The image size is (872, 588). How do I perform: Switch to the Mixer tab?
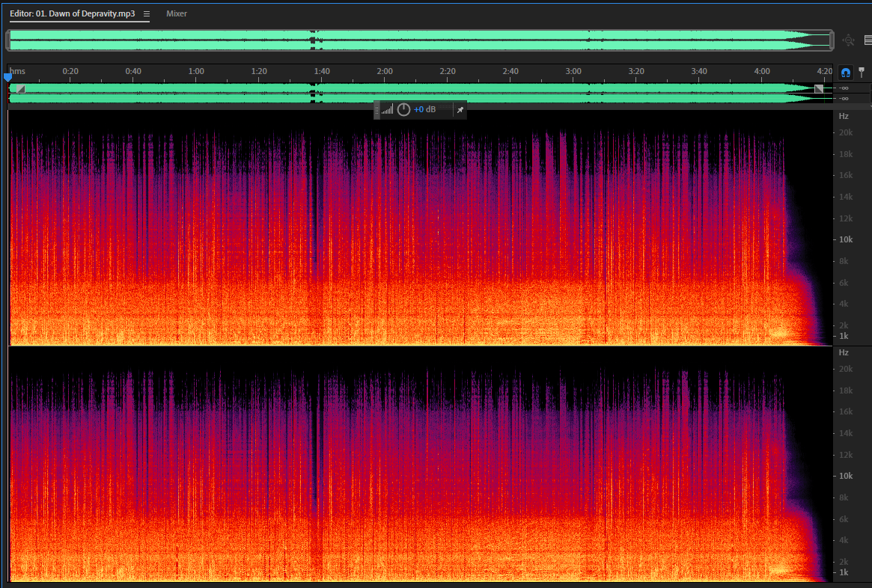tap(177, 13)
